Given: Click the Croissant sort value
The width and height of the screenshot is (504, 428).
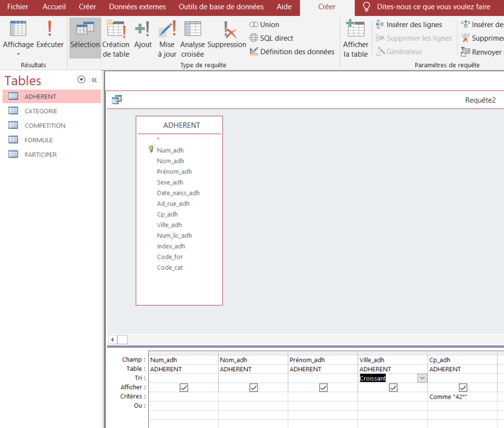Looking at the screenshot, I should (373, 378).
